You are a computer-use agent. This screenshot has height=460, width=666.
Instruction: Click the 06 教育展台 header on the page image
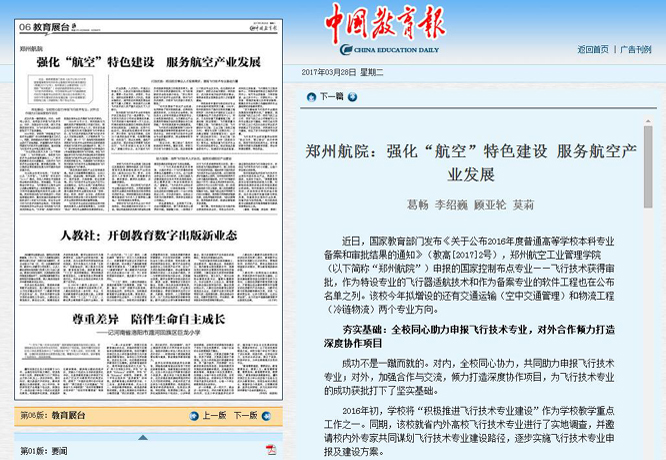(x=47, y=28)
